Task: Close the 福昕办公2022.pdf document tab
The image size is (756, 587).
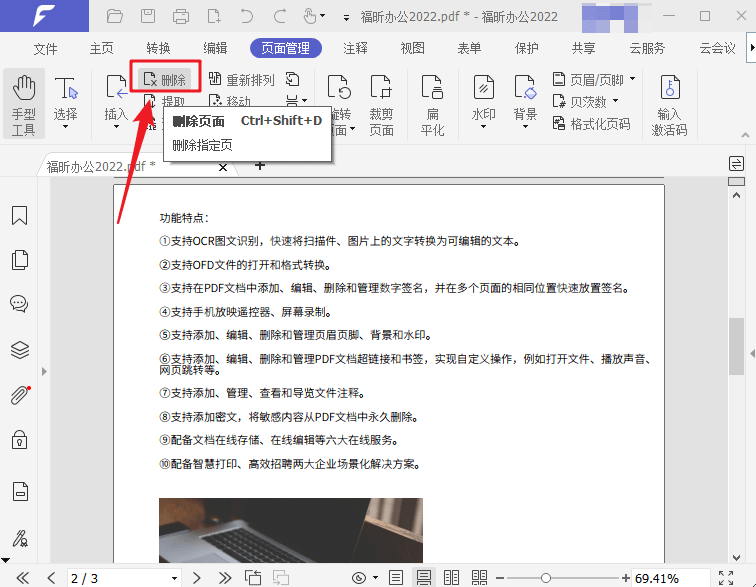Action: 223,167
